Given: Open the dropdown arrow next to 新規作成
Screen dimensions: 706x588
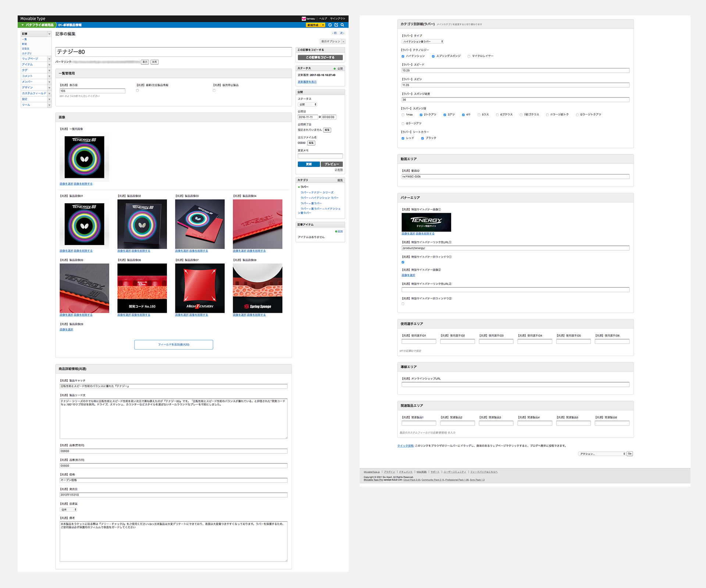Looking at the screenshot, I should 323,25.
